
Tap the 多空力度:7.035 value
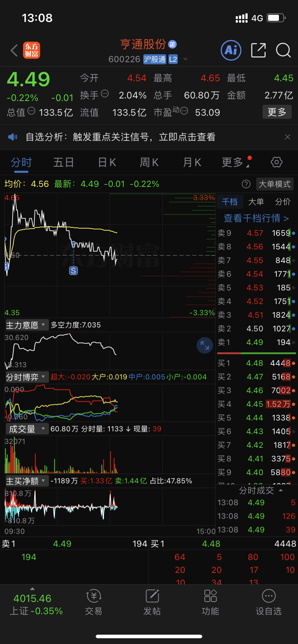coord(76,325)
